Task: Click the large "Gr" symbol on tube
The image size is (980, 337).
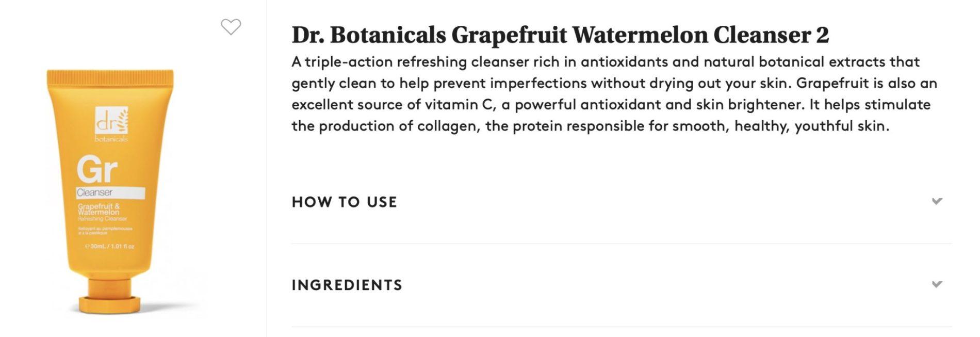Action: (x=96, y=169)
